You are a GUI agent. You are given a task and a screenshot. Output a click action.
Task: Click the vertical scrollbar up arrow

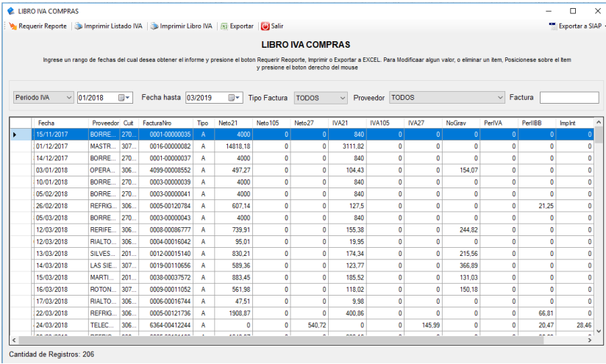click(598, 122)
